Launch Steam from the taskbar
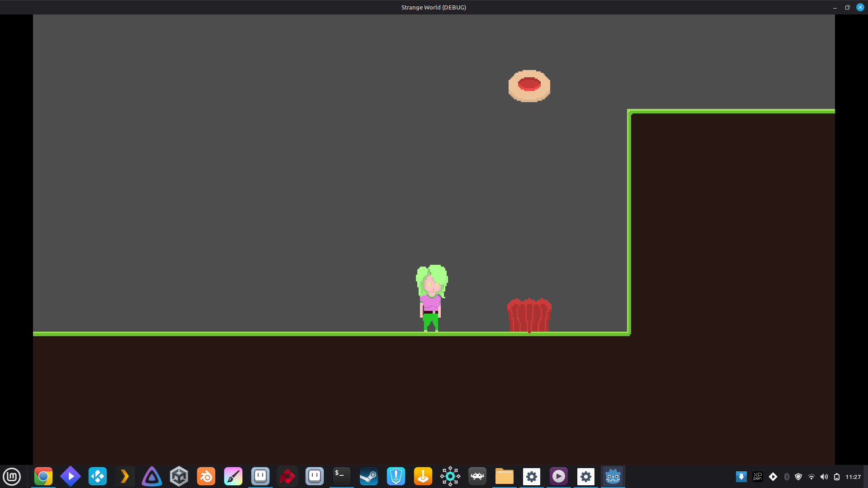 point(369,476)
